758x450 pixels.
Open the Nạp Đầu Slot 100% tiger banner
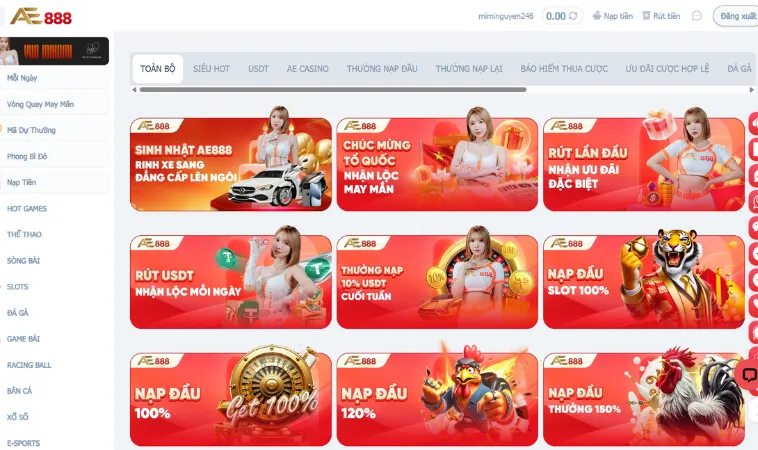click(x=644, y=282)
